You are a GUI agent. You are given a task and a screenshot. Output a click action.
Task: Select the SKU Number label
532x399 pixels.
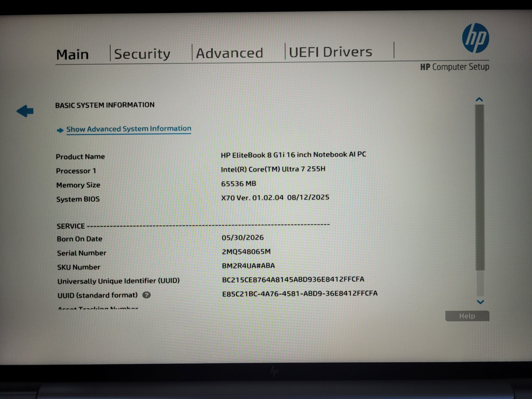pyautogui.click(x=78, y=267)
